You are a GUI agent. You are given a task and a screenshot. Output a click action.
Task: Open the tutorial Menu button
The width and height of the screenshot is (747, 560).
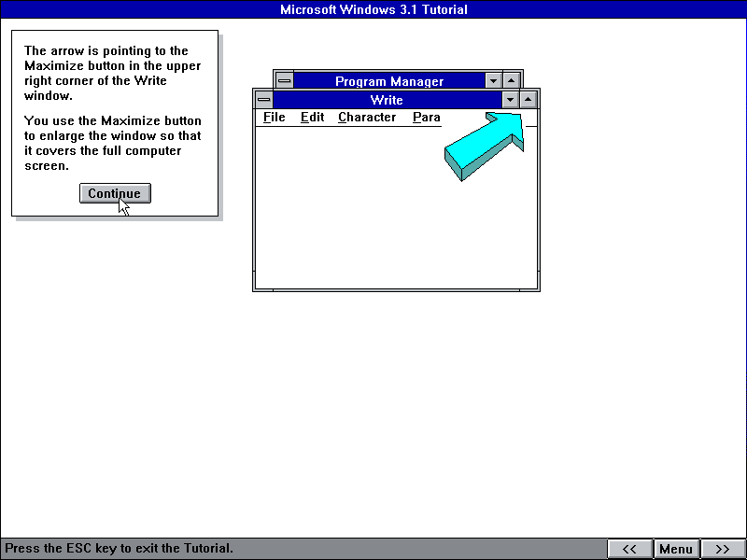tap(676, 549)
